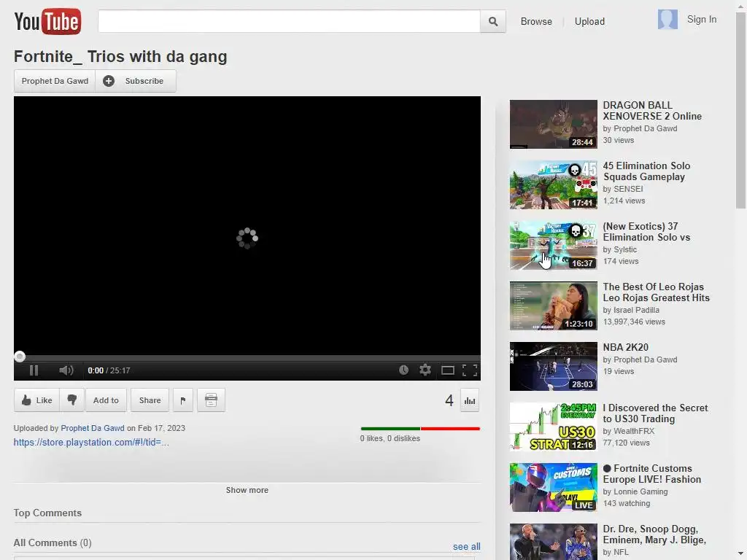Click the Watch Later clock icon
This screenshot has width=747, height=560.
pyautogui.click(x=403, y=370)
